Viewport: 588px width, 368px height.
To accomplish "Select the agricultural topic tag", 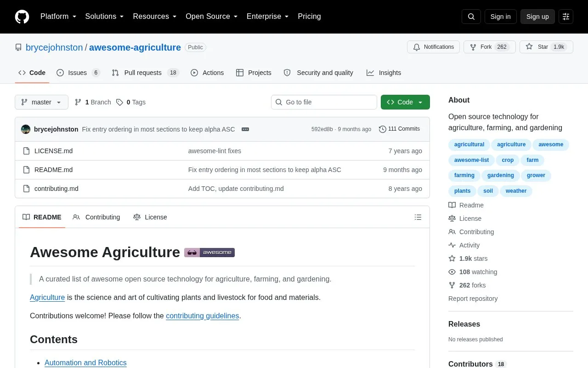I will (x=469, y=144).
